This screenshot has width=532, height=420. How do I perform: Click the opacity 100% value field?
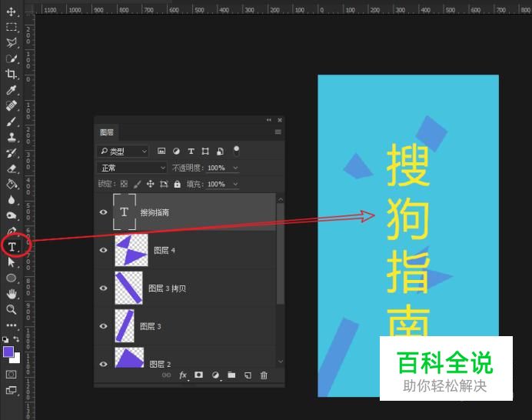[x=216, y=168]
